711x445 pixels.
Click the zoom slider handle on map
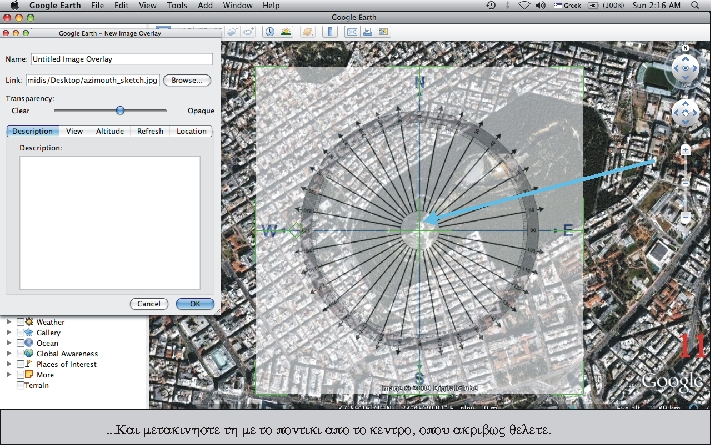point(686,183)
